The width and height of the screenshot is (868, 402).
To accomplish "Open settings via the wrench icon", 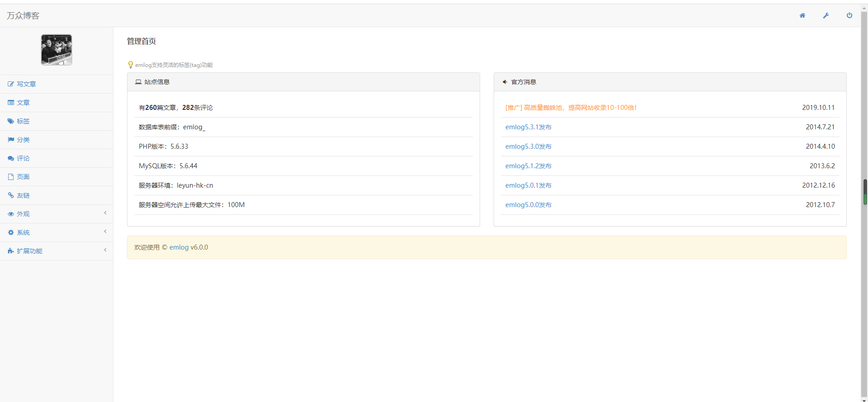I will pyautogui.click(x=826, y=15).
